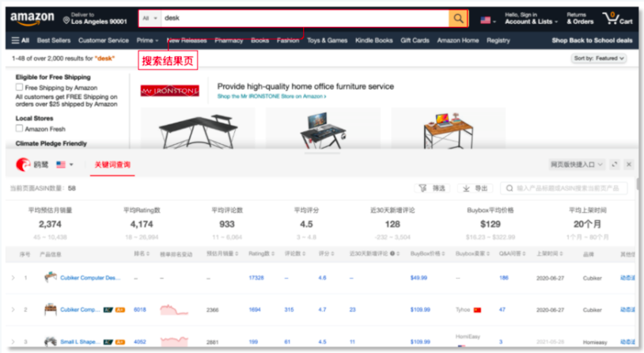Click the Amazon logo
The height and width of the screenshot is (353, 644).
(x=32, y=18)
